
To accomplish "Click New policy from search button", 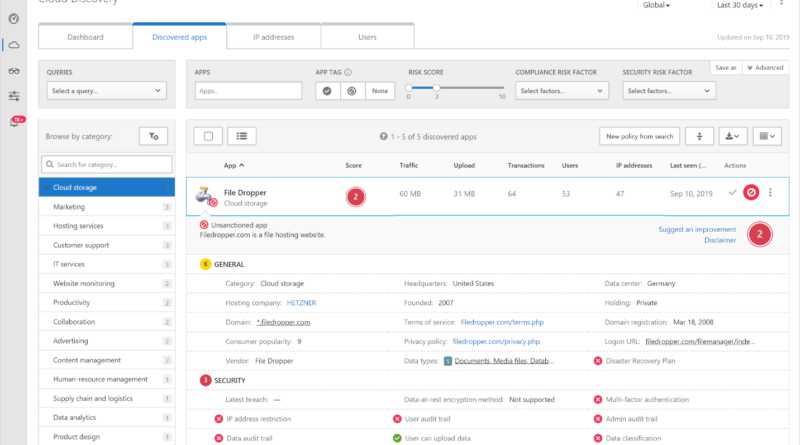I will [x=639, y=136].
